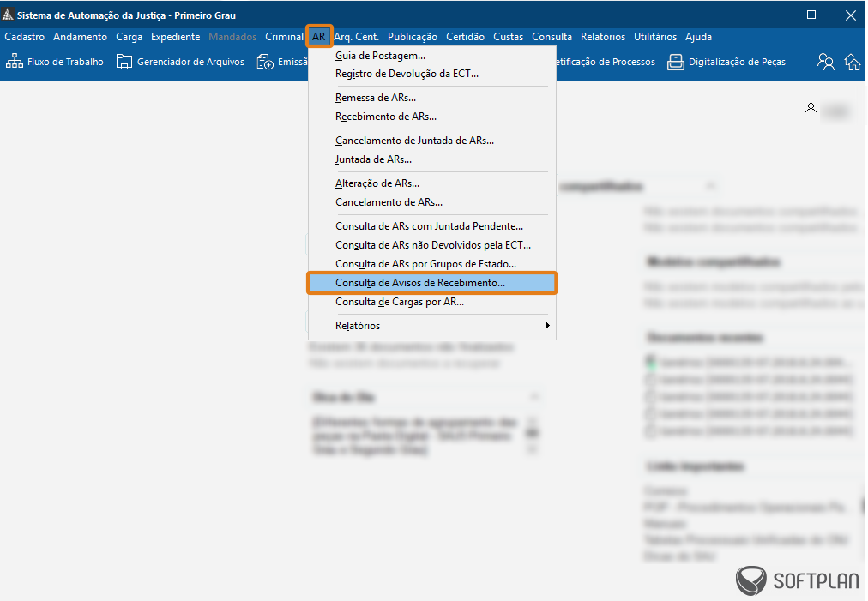Open Fluxo de Trabalho toolbar icon
868x601 pixels.
[x=15, y=62]
